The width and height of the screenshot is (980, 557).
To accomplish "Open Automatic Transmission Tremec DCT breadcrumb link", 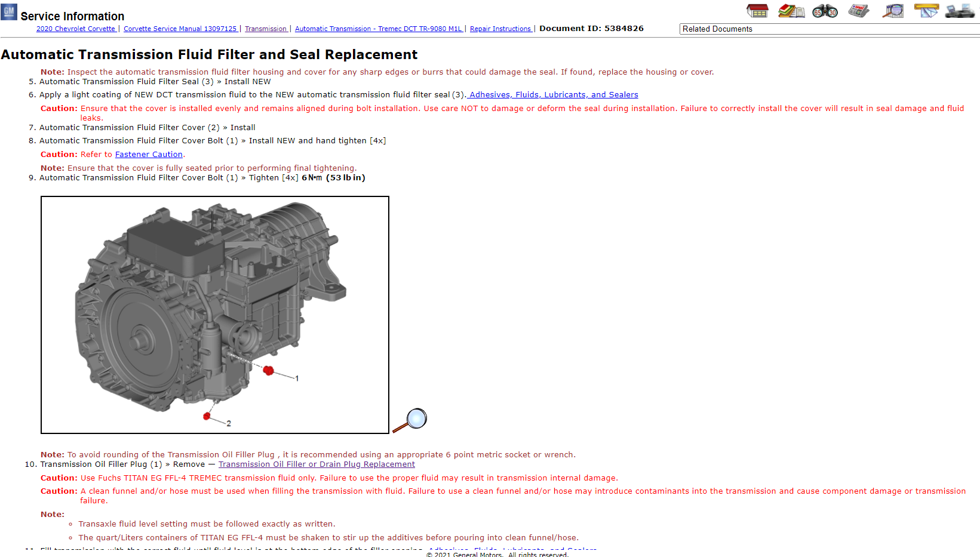I will (379, 29).
